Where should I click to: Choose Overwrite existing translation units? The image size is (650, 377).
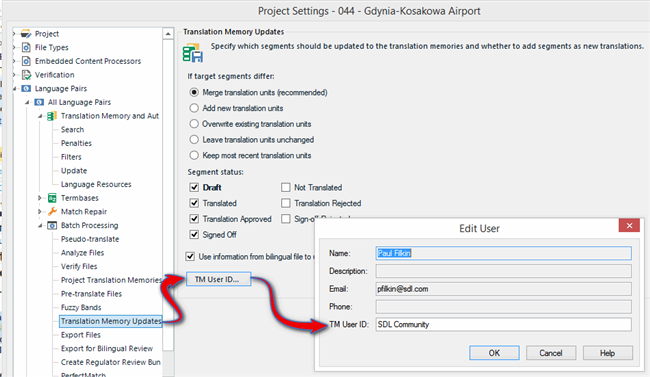pyautogui.click(x=194, y=124)
